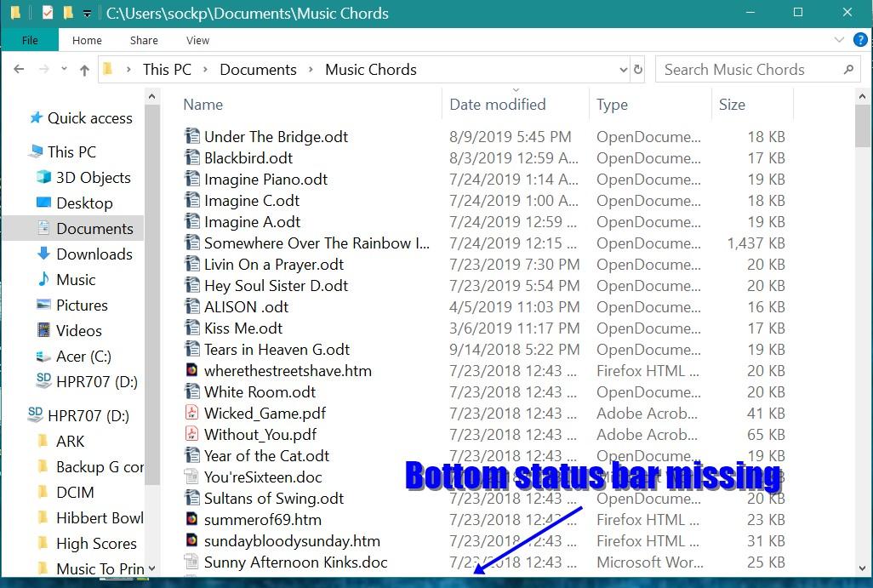Click the OpenDocument icon beside Blackbird.odt
Image resolution: width=873 pixels, height=588 pixels.
191,157
